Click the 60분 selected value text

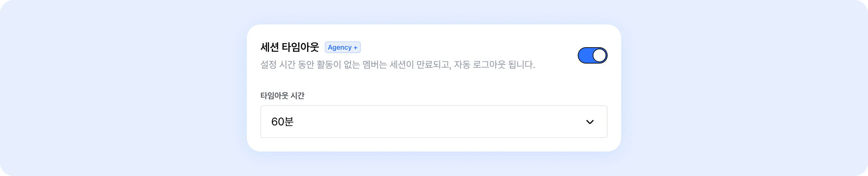(x=282, y=122)
